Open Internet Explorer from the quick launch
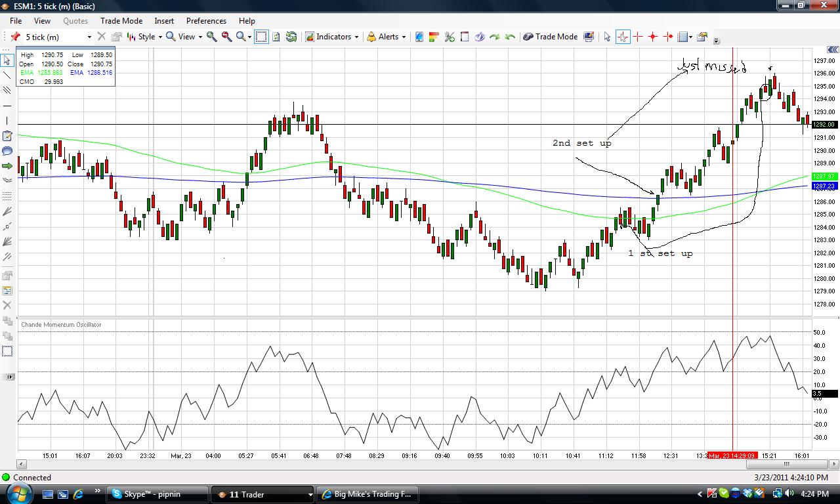840x504 pixels. pyautogui.click(x=78, y=494)
